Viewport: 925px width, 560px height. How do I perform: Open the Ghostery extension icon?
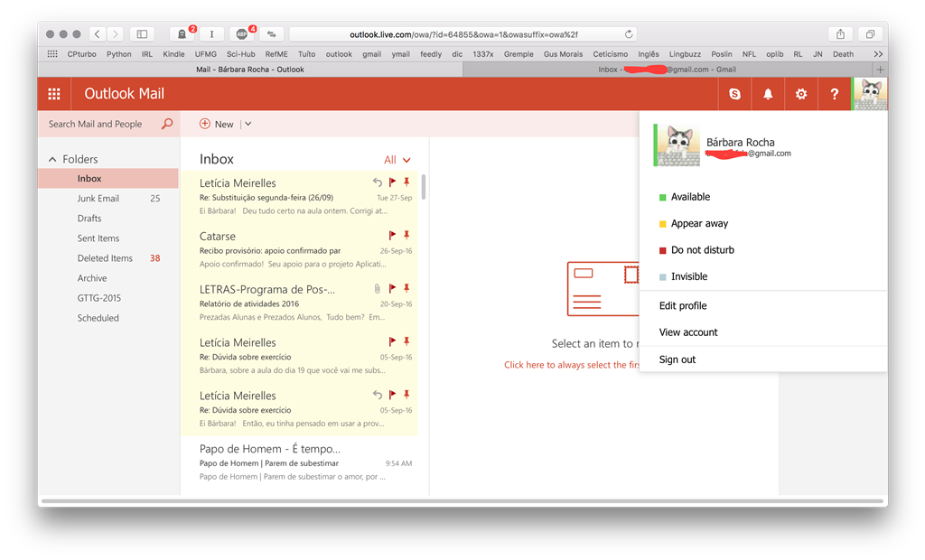coord(182,34)
